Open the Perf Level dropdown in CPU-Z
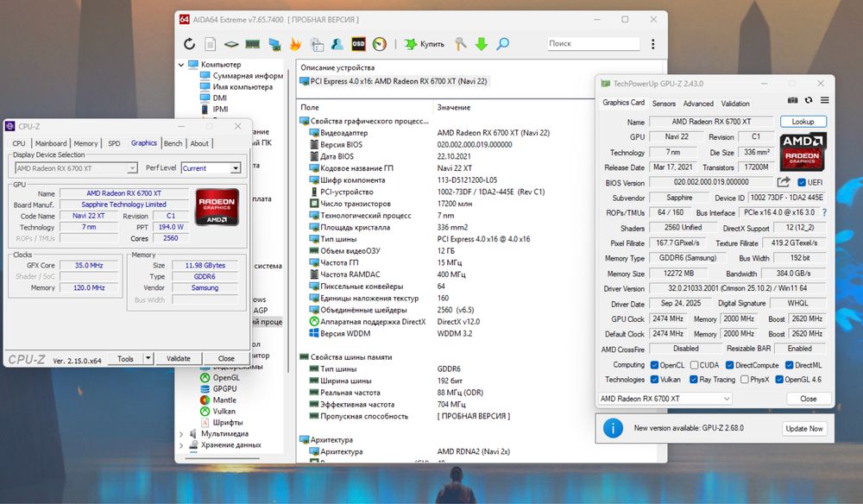 coord(211,167)
